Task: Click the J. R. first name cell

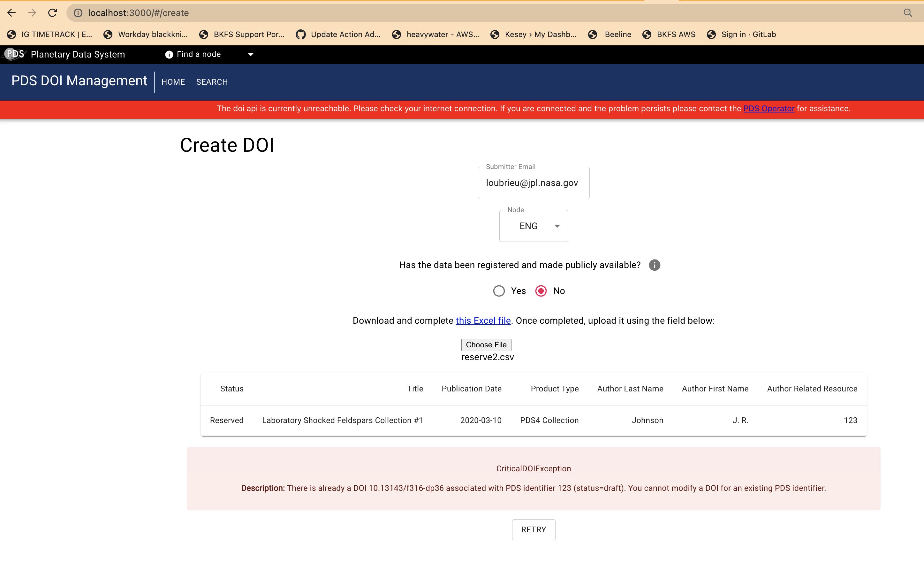Action: coord(740,421)
